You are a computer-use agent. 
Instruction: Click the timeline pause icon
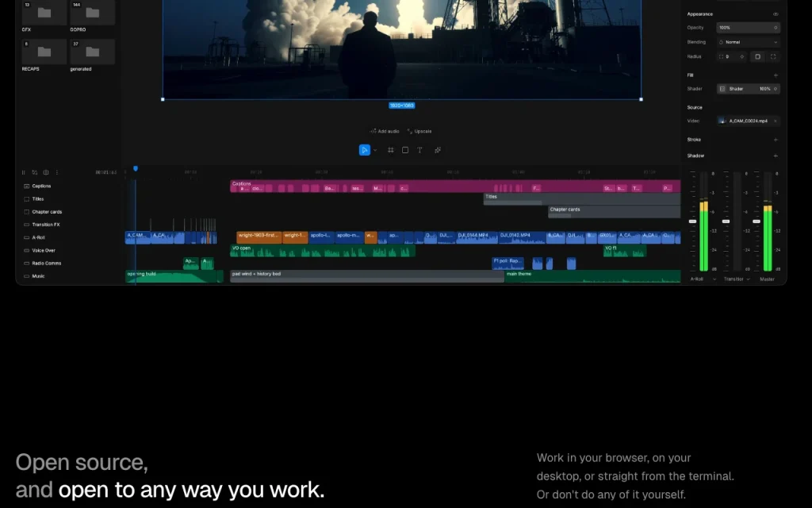click(x=23, y=172)
